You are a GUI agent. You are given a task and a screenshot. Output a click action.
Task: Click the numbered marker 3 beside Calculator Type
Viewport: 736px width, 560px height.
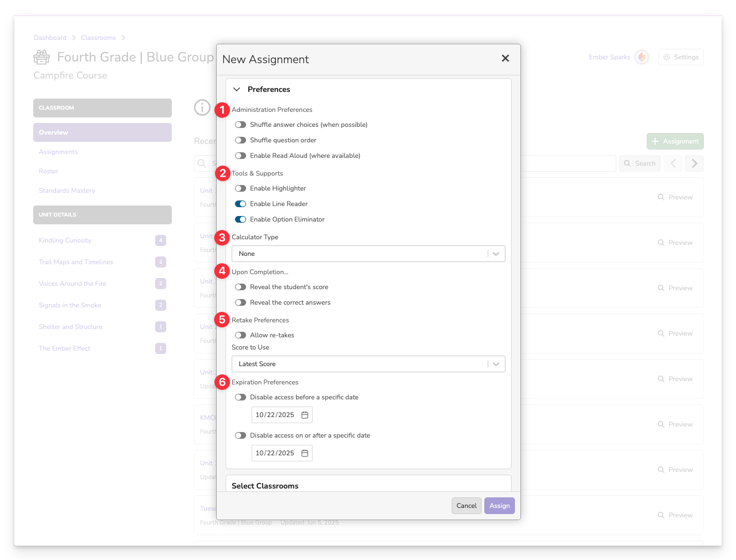coord(222,238)
